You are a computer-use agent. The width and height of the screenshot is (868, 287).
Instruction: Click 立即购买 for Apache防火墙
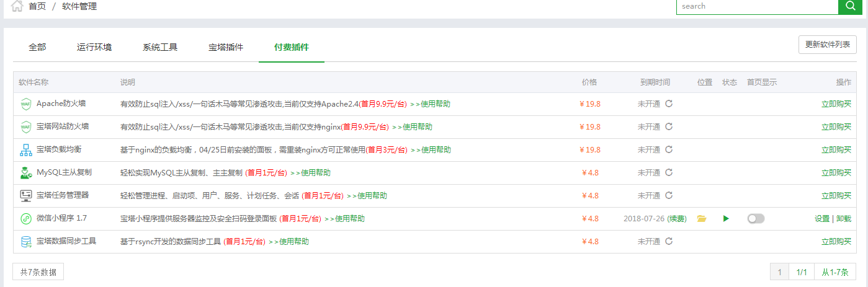pos(836,104)
